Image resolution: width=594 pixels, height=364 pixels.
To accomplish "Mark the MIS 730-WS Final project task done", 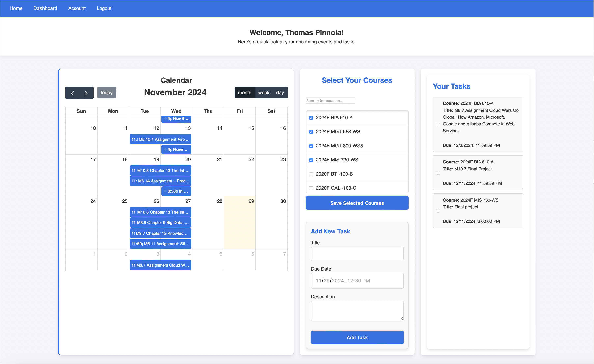I will [x=438, y=211].
